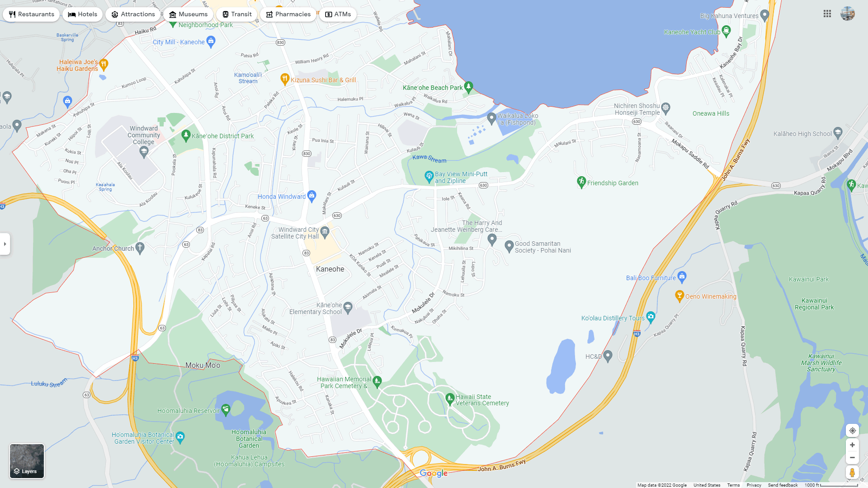Image resolution: width=868 pixels, height=488 pixels.
Task: Expand the collapsed side panel arrow
Action: point(5,244)
